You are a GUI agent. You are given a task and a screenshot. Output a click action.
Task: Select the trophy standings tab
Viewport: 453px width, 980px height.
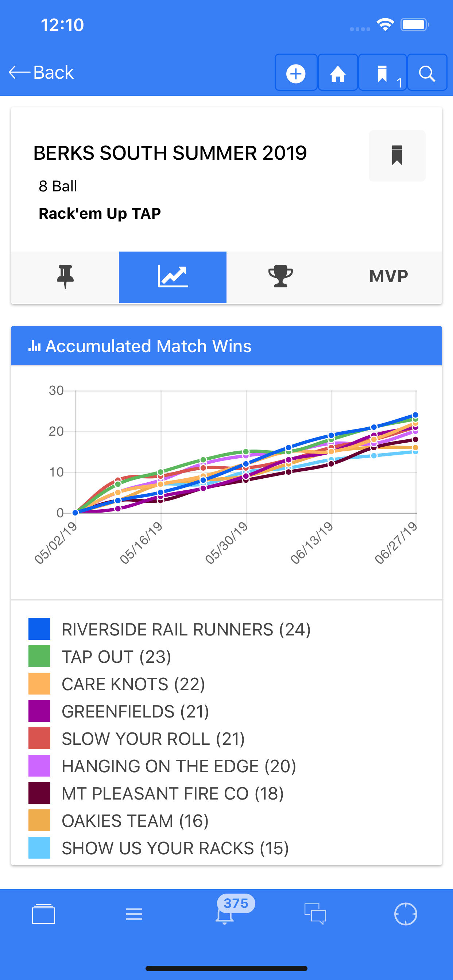[280, 277]
